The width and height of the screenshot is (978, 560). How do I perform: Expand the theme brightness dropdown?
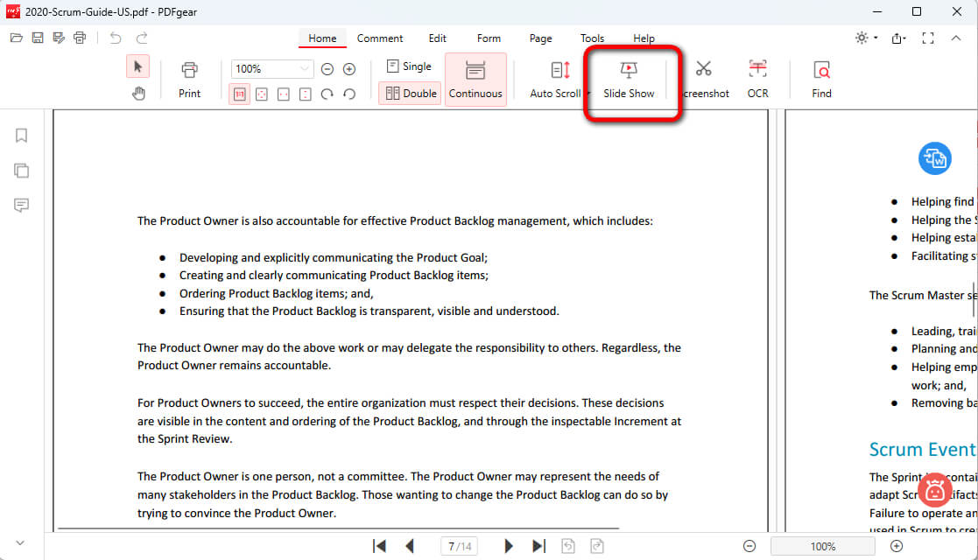coord(875,38)
